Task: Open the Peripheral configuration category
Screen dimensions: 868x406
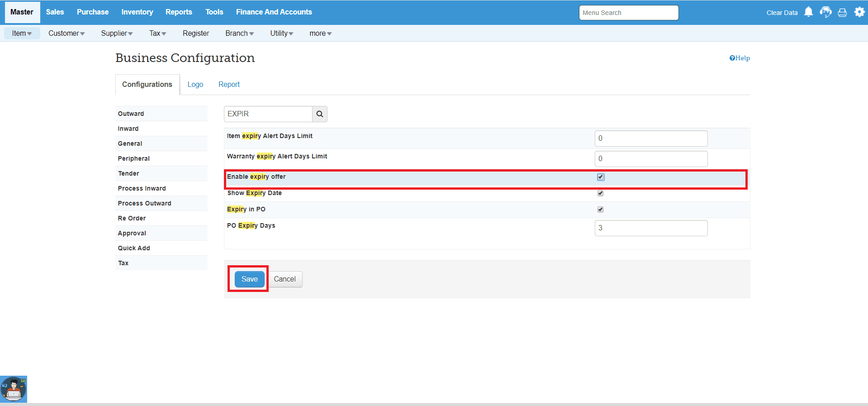Action: [x=161, y=158]
